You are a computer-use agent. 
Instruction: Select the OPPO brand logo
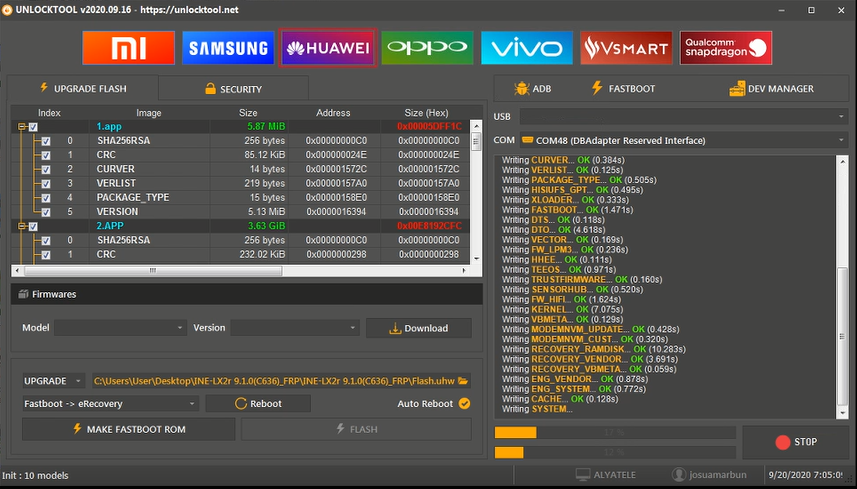pos(427,48)
